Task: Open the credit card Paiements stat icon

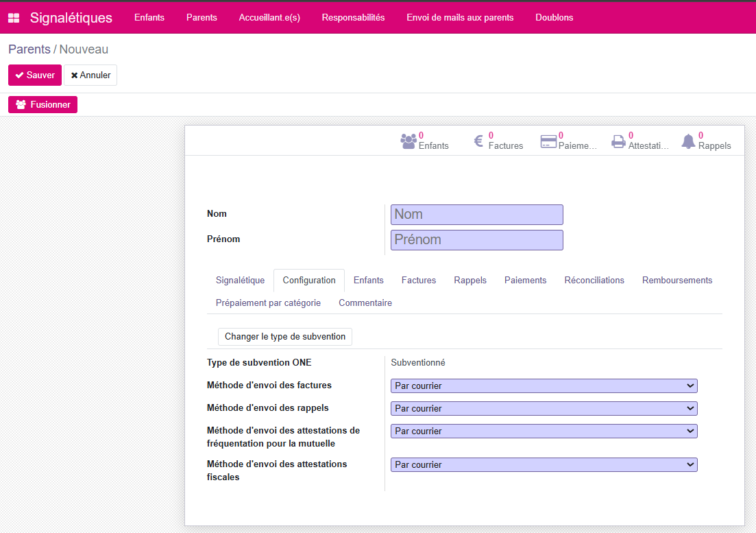Action: pos(548,141)
